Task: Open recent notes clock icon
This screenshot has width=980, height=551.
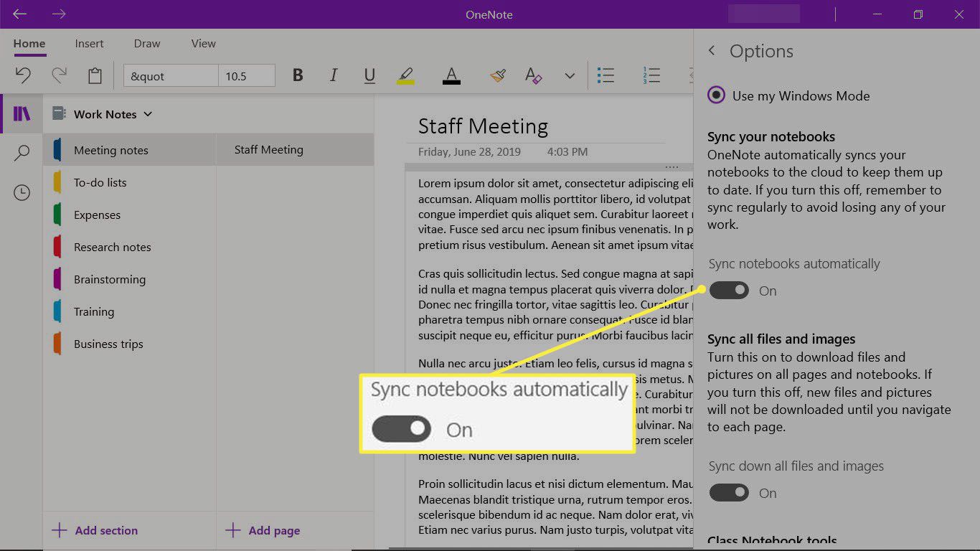Action: (x=22, y=192)
